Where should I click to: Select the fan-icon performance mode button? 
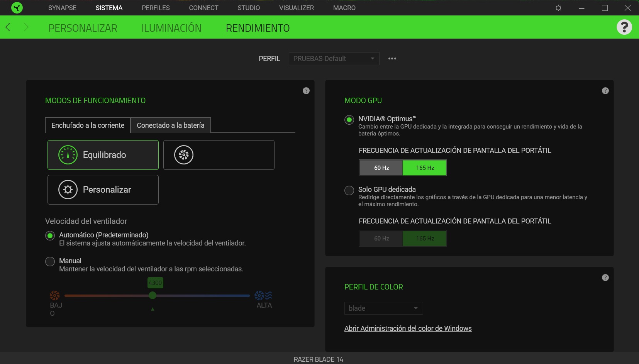pyautogui.click(x=219, y=155)
